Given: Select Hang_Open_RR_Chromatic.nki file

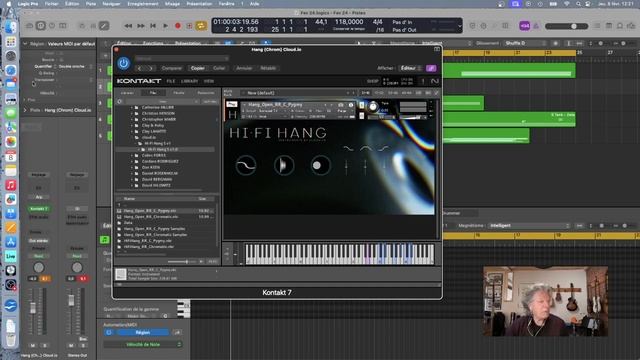Looking at the screenshot, I should [151, 217].
